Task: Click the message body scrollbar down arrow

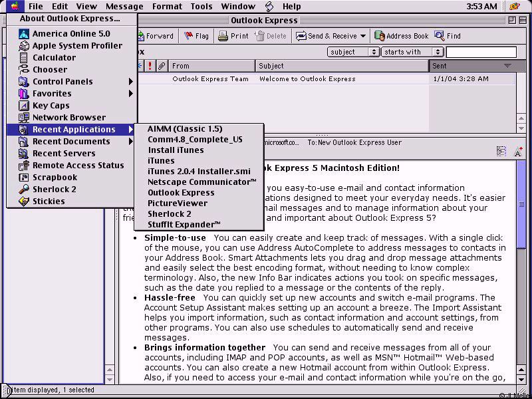Action: click(521, 379)
